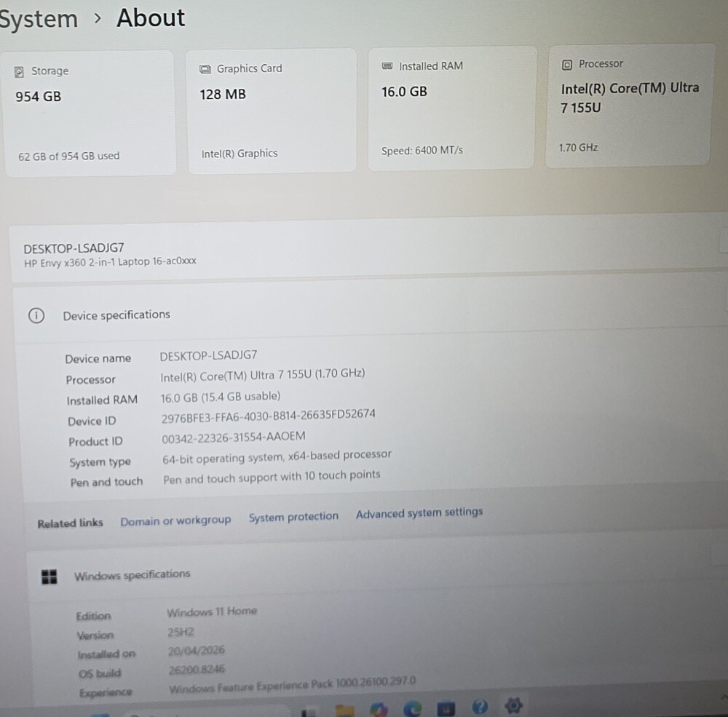
Task: Click the OS build value 26200.8246
Action: click(197, 670)
